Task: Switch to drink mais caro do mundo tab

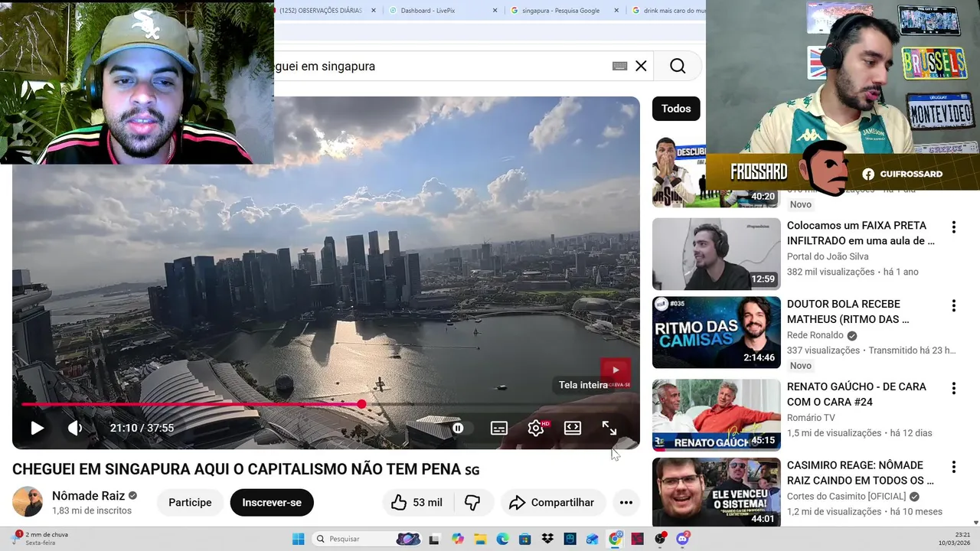Action: click(668, 11)
